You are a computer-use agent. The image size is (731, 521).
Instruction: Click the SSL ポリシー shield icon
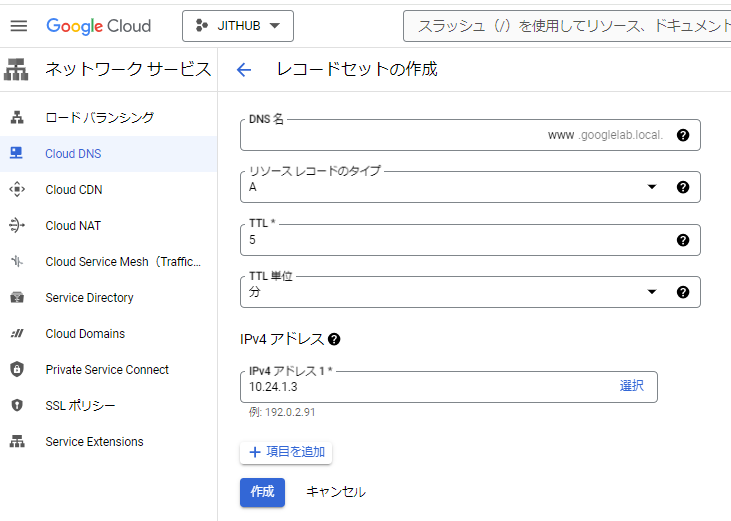[x=16, y=406]
